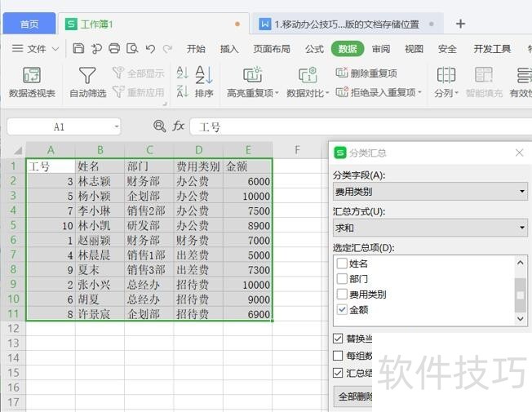Open the 分类字段 dropdown
This screenshot has height=412, width=532.
(x=430, y=192)
